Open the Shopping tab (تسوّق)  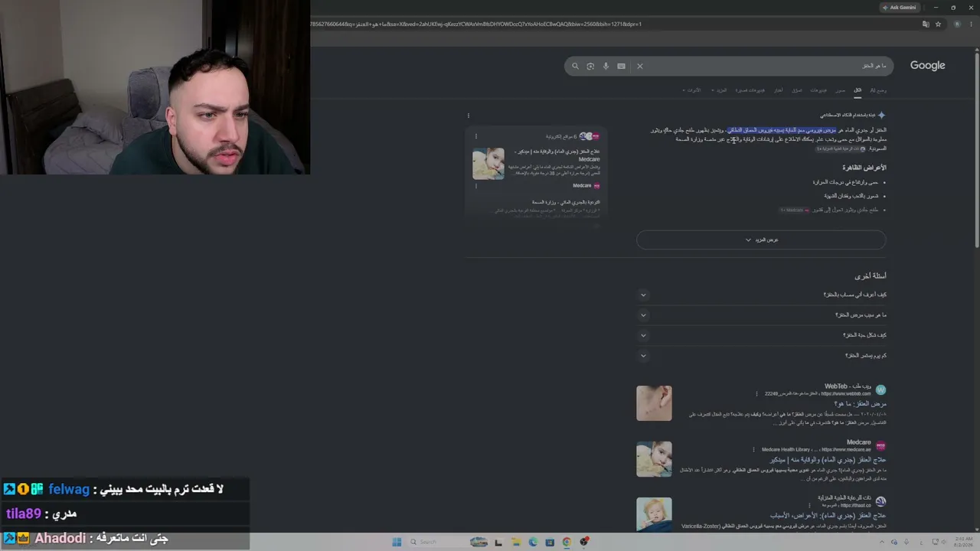[797, 90]
